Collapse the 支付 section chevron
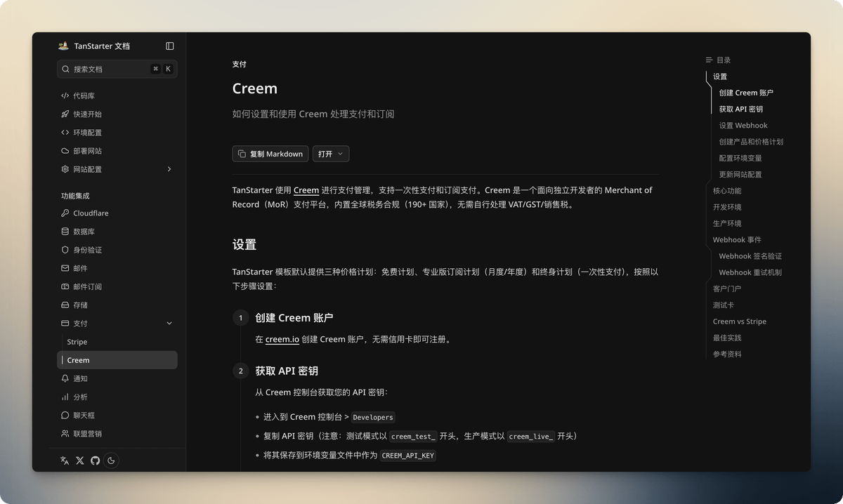This screenshot has height=504, width=843. tap(169, 324)
